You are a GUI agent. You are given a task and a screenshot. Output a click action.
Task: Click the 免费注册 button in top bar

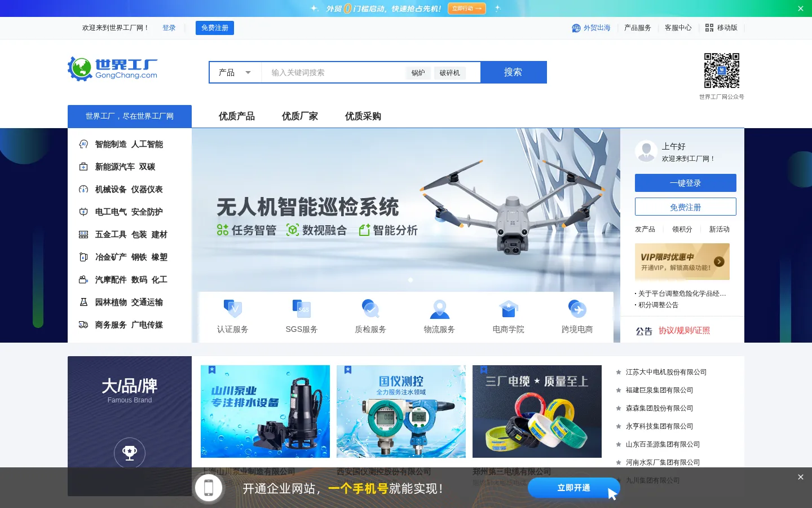tap(215, 28)
